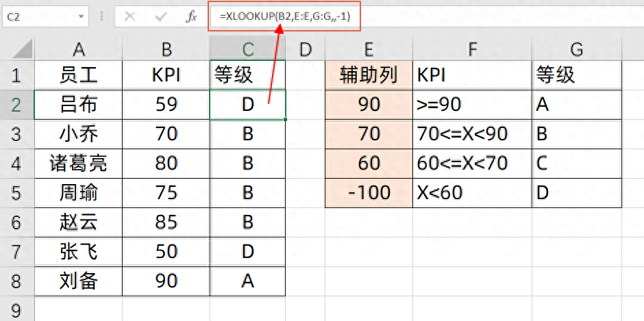The height and width of the screenshot is (321, 644).
Task: Expand the Name Box dropdown arrow
Action: pyautogui.click(x=81, y=17)
